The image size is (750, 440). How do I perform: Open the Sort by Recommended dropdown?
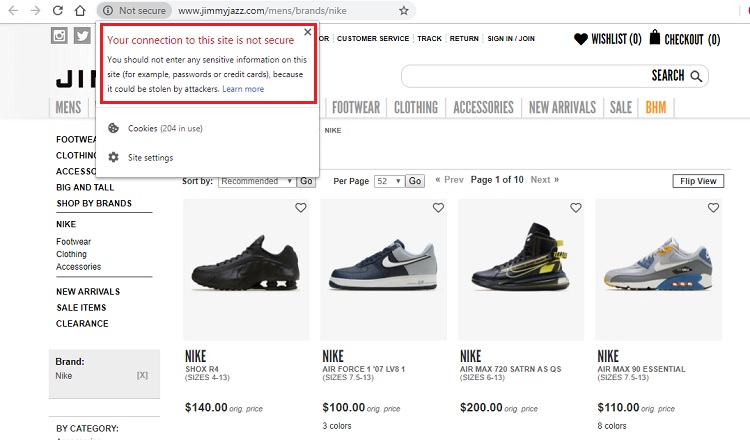pyautogui.click(x=256, y=181)
